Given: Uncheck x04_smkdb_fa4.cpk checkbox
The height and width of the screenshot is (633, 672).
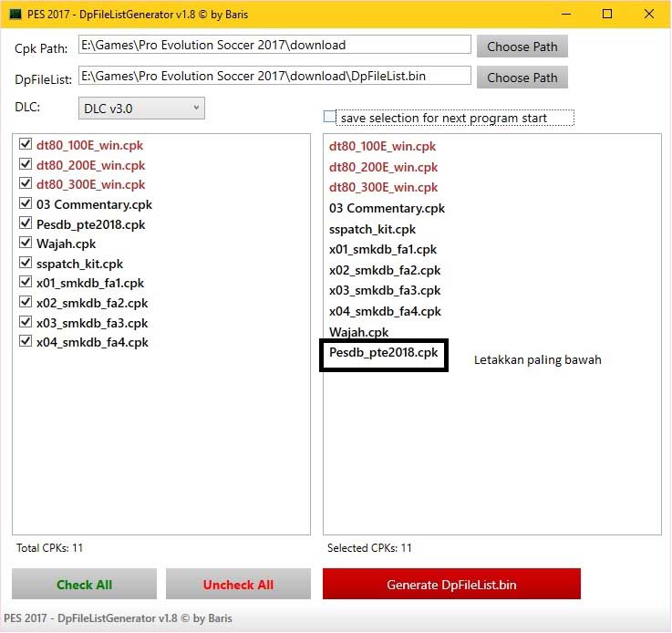Looking at the screenshot, I should tap(26, 341).
